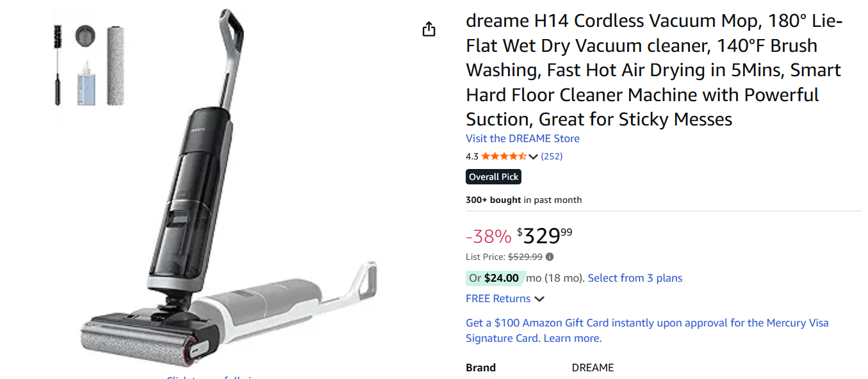Click the $329.99 current price
Screen dimensions: 868x379
click(x=544, y=236)
